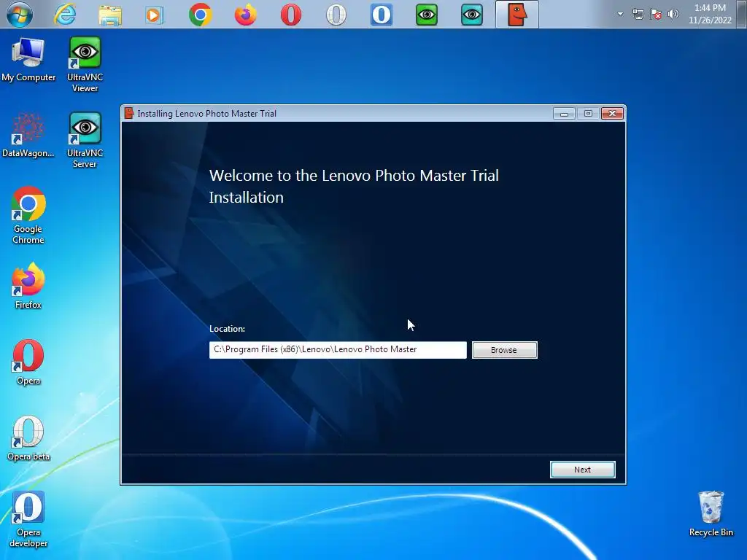Viewport: 747px width, 560px height.
Task: Click Next in the installer
Action: (583, 470)
